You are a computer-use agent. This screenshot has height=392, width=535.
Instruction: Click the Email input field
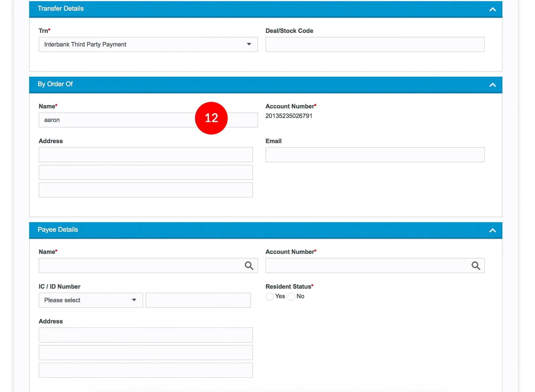coord(375,155)
